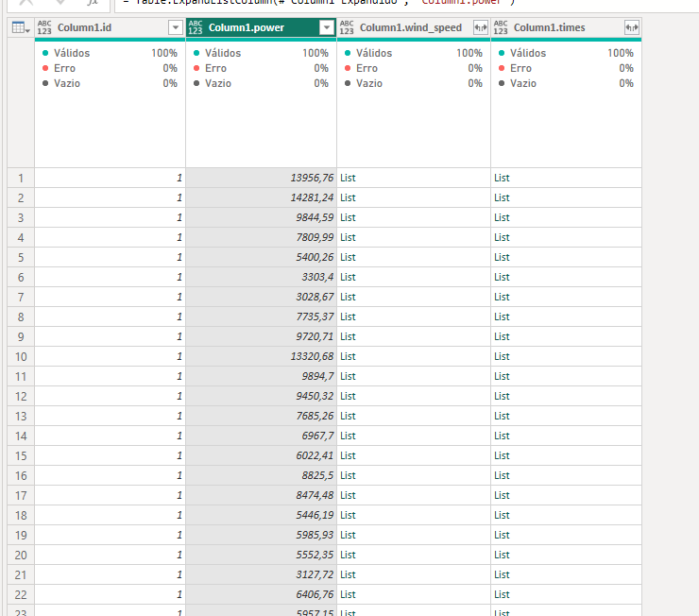
Task: Open wind_speed List in row 1
Action: 348,178
